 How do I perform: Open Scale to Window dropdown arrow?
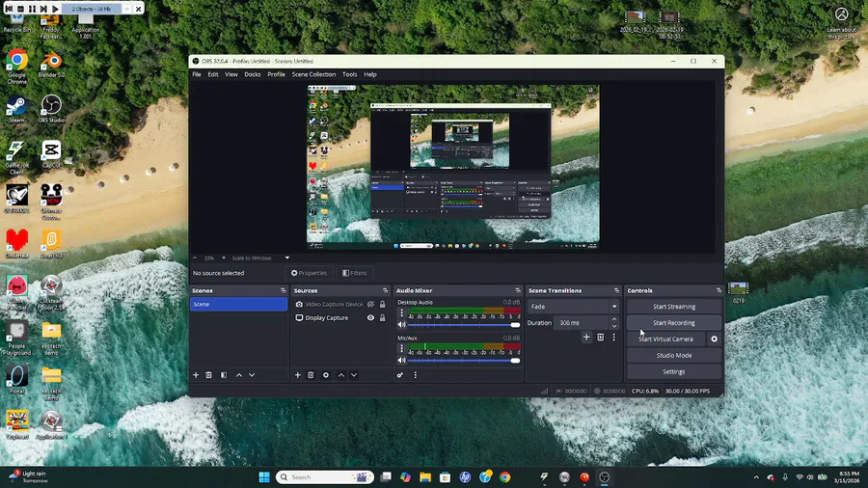pos(286,258)
